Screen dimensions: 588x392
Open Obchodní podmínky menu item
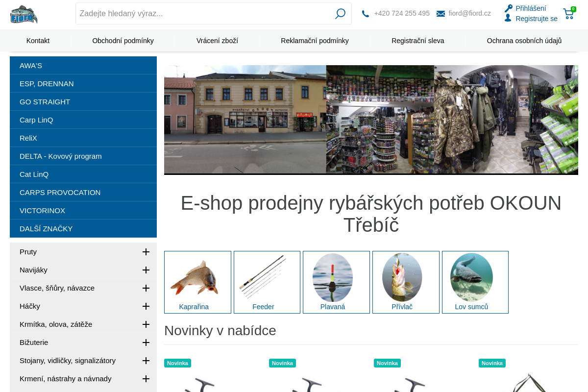pyautogui.click(x=123, y=41)
